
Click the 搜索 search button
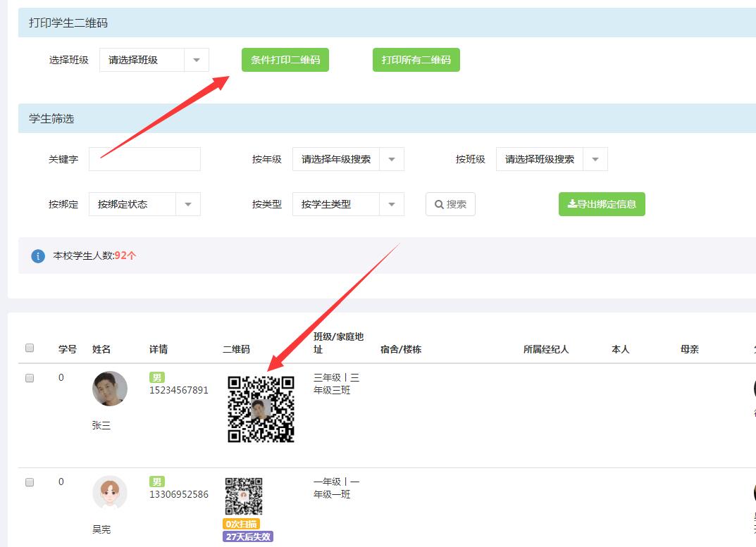pos(450,204)
